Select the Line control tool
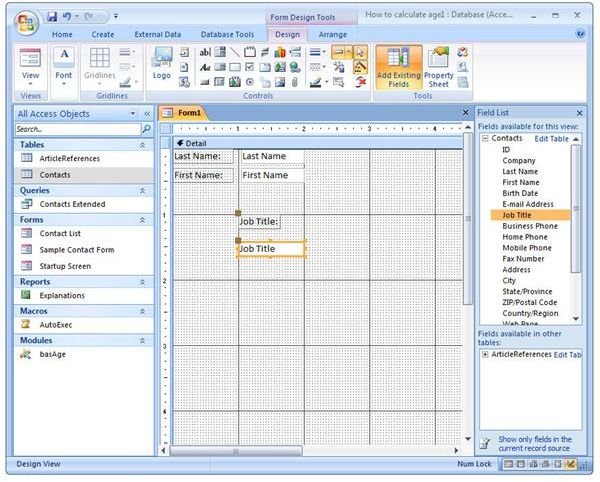600x482 pixels. point(235,52)
